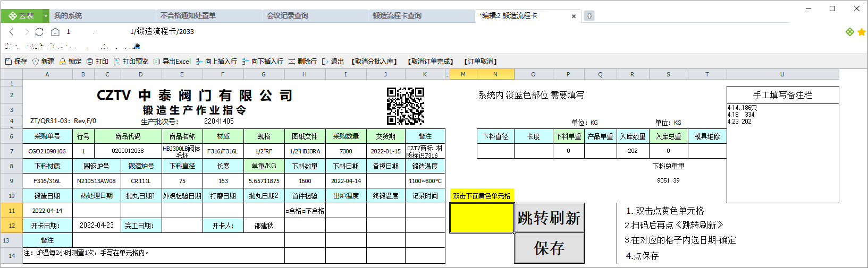Image resolution: width=868 pixels, height=268 pixels.
Task: Select the 开卡日期 value 2022-04-23
Action: pyautogui.click(x=96, y=226)
